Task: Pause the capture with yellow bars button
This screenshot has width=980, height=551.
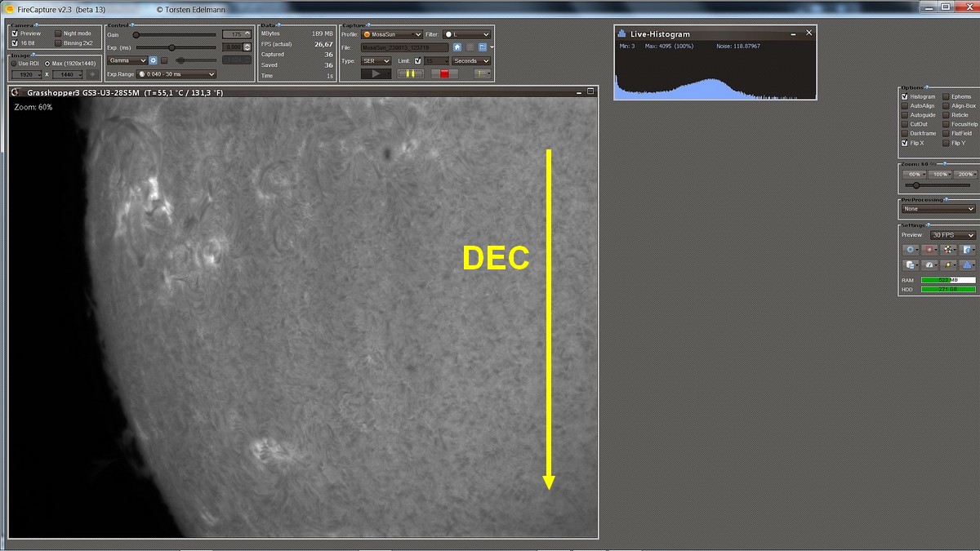Action: tap(411, 73)
